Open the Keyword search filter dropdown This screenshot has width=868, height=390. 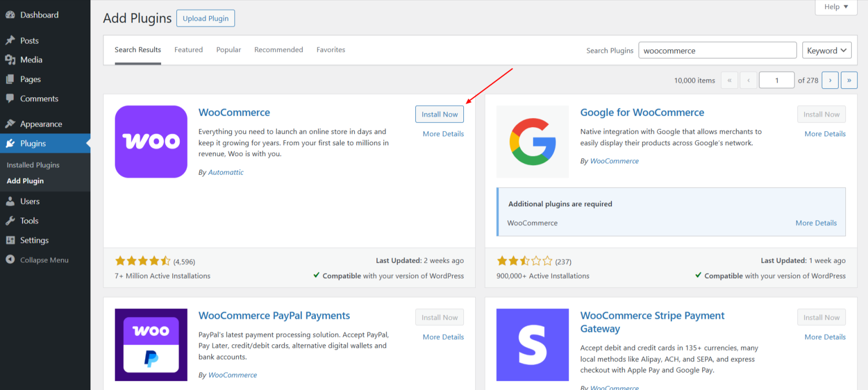[826, 50]
